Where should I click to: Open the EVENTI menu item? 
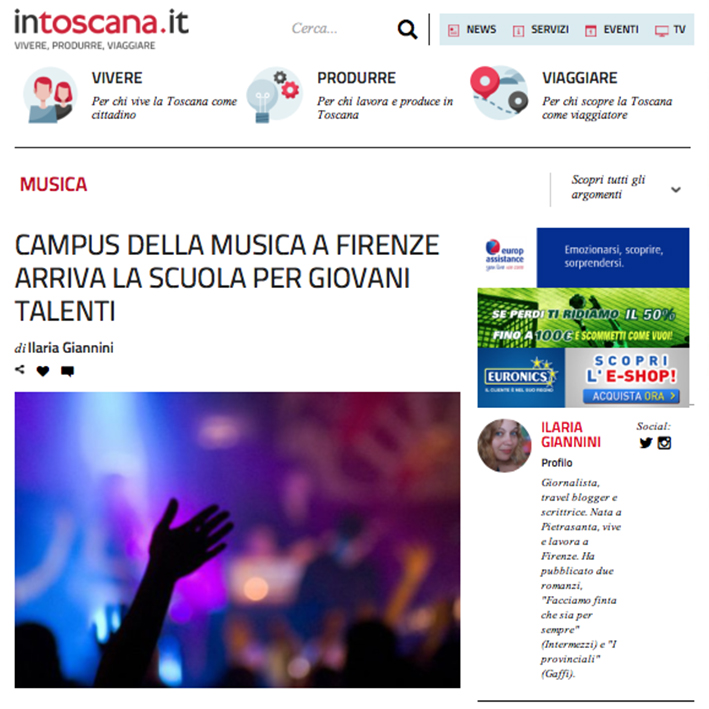pyautogui.click(x=612, y=30)
